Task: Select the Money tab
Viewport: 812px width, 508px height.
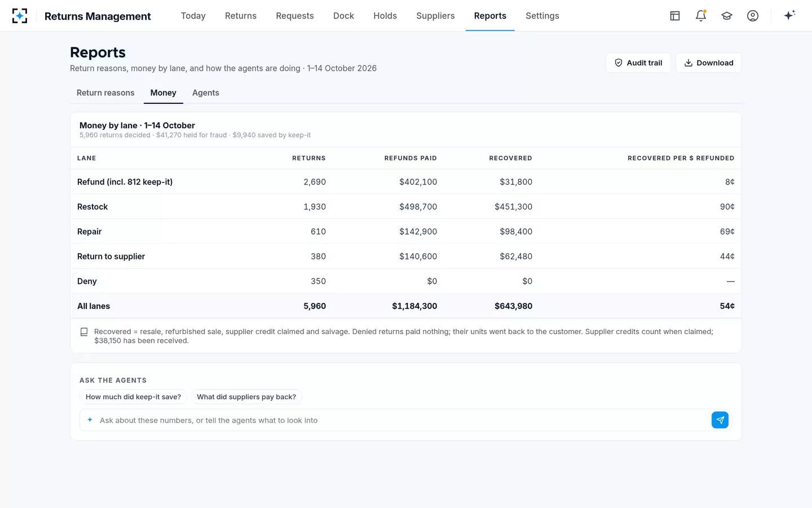Action: coord(164,93)
